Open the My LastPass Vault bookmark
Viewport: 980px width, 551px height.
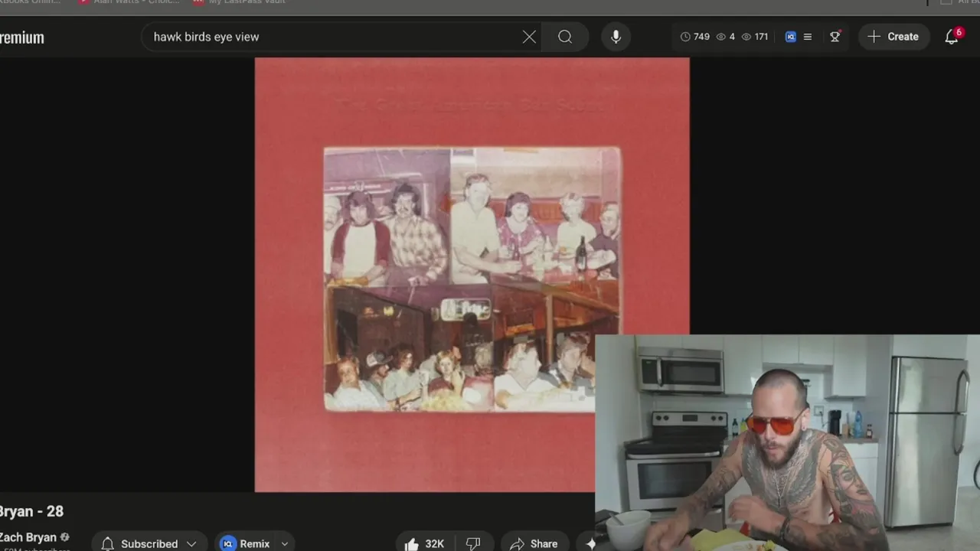(x=239, y=2)
